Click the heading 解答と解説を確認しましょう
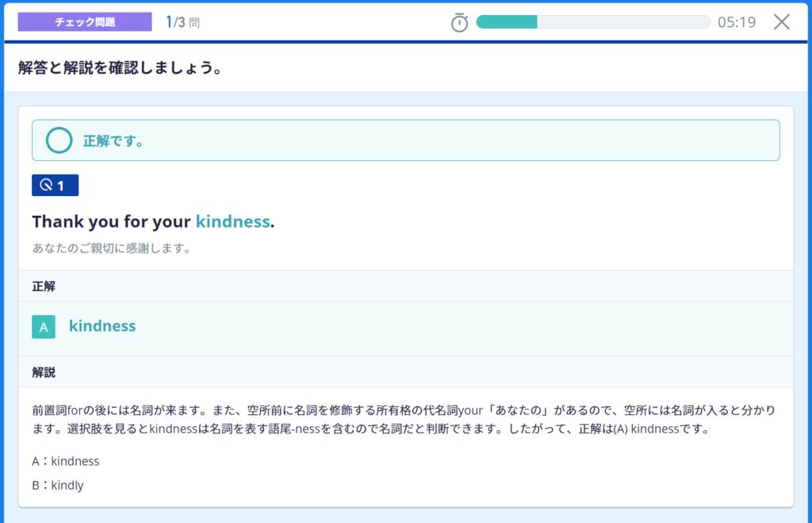Image resolution: width=812 pixels, height=523 pixels. point(119,68)
